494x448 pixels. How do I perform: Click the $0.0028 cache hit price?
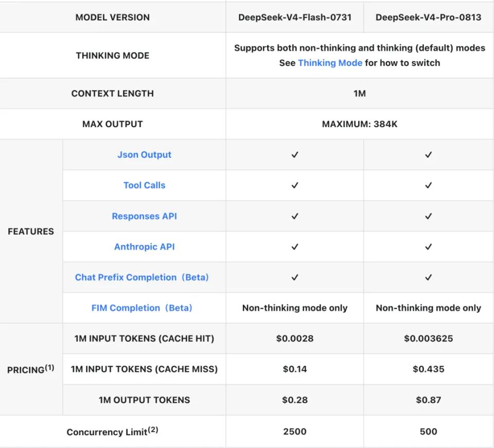(x=294, y=338)
